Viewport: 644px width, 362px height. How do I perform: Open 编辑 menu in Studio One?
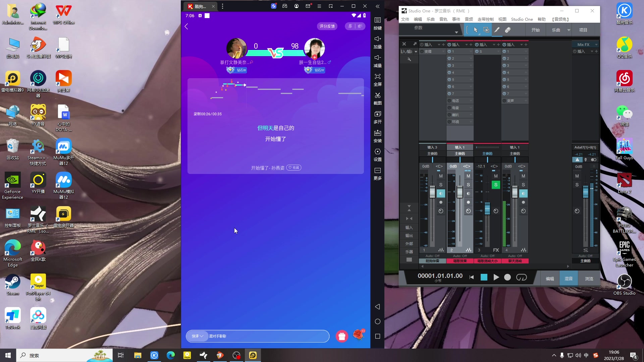(x=418, y=19)
